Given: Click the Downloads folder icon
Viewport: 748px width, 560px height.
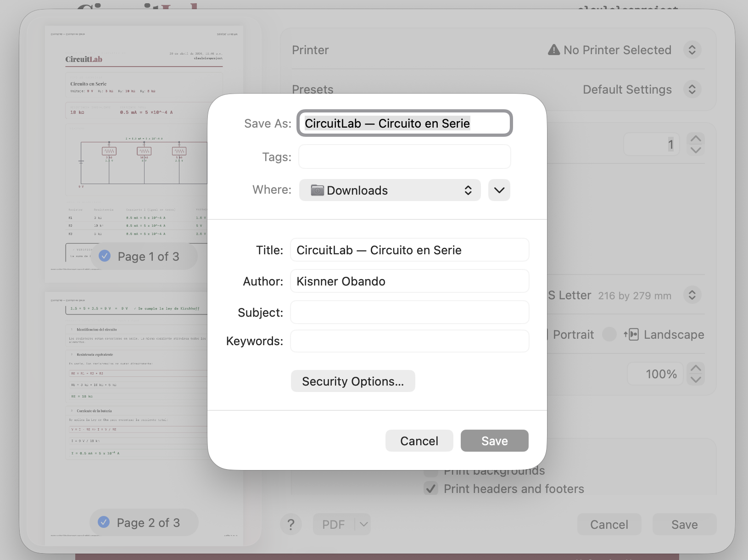Looking at the screenshot, I should point(317,190).
